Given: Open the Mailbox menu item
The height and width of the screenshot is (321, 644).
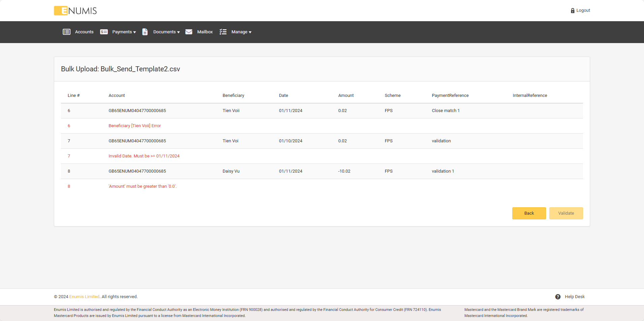Looking at the screenshot, I should pyautogui.click(x=205, y=32).
